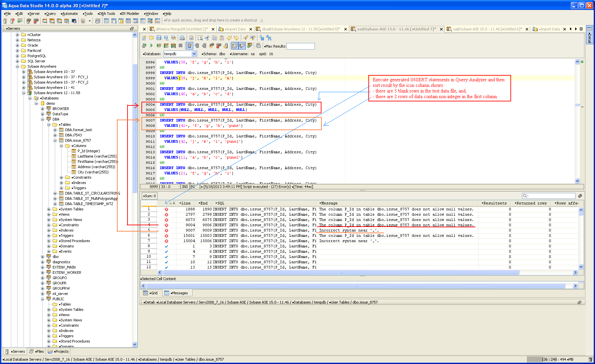Switch to the Messages tab
595x364 pixels.
point(177,293)
